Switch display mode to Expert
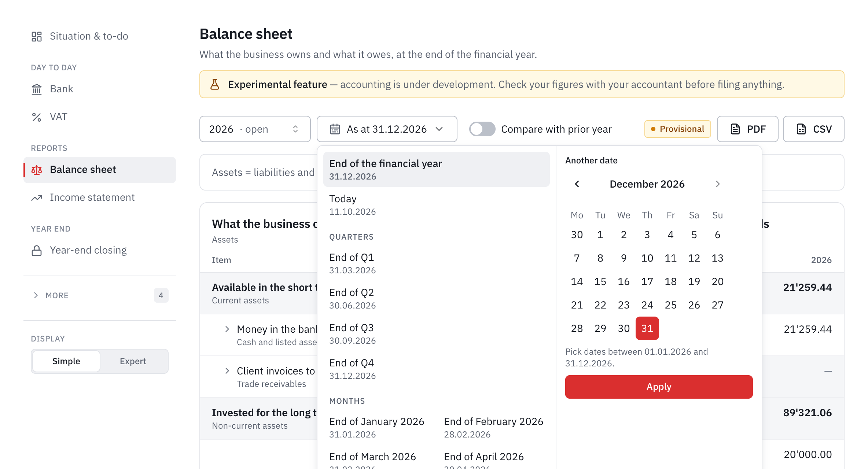The width and height of the screenshot is (868, 469). 133,361
